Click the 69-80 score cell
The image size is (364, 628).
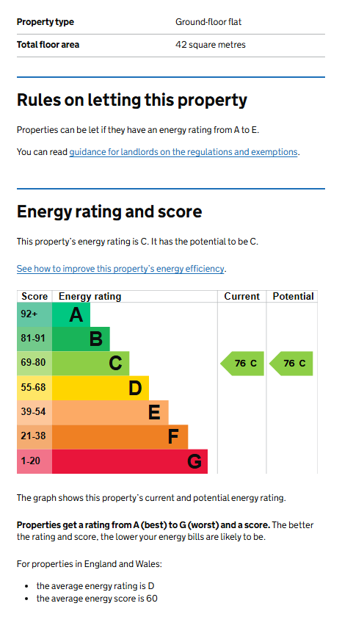[x=34, y=364]
